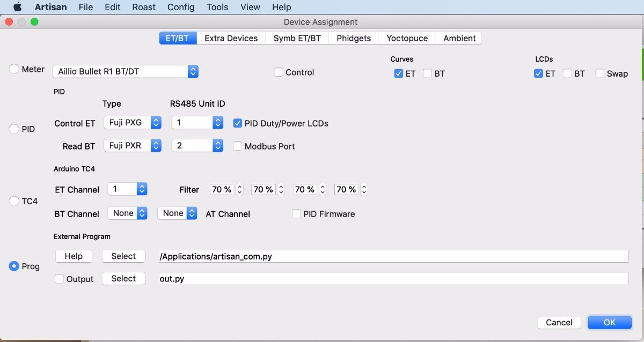
Task: Click Select button next to out.py
Action: click(123, 279)
